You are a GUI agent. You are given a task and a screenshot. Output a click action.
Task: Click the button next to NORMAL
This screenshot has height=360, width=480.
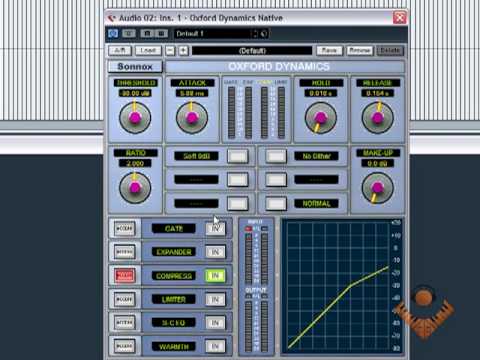(x=276, y=203)
